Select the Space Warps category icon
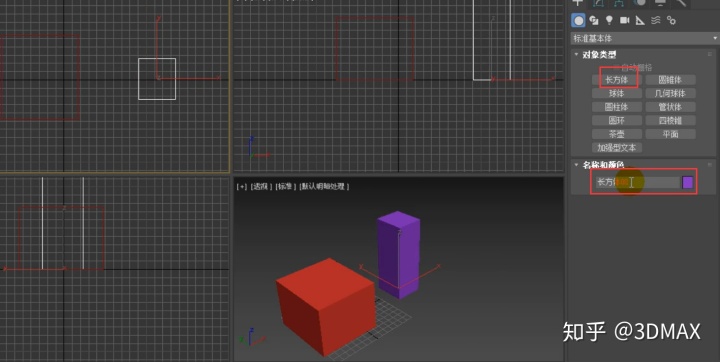The height and width of the screenshot is (362, 720). click(x=656, y=20)
